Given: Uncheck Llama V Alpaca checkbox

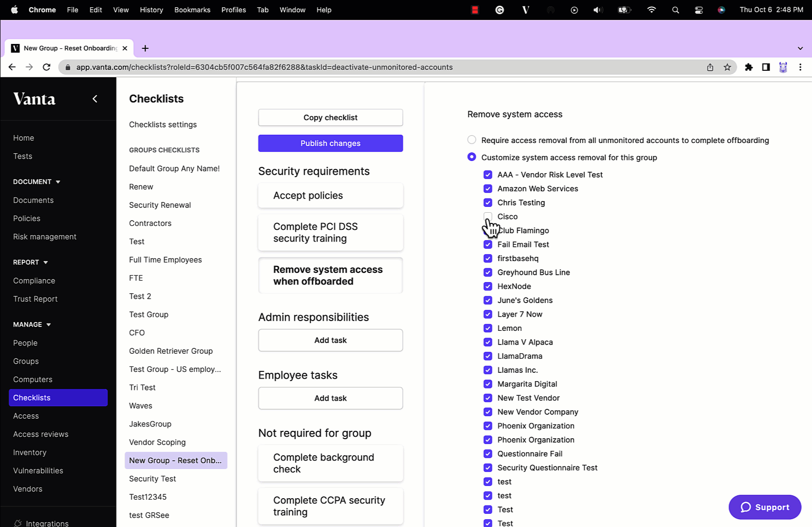Looking at the screenshot, I should click(x=488, y=342).
